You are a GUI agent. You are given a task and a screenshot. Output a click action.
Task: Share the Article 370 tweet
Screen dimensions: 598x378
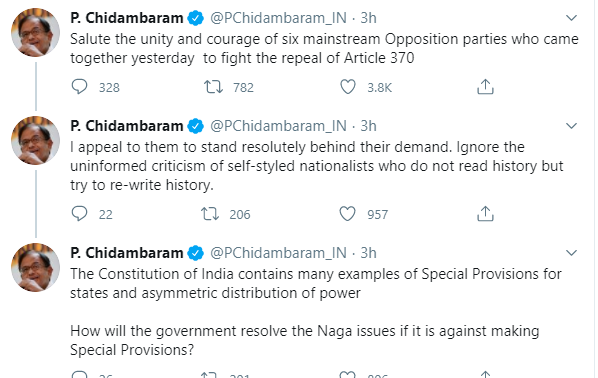[x=485, y=87]
